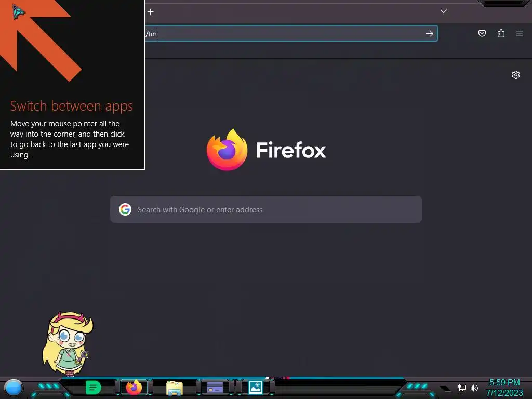
Task: Open the picture viewer taskbar icon
Action: click(x=255, y=388)
